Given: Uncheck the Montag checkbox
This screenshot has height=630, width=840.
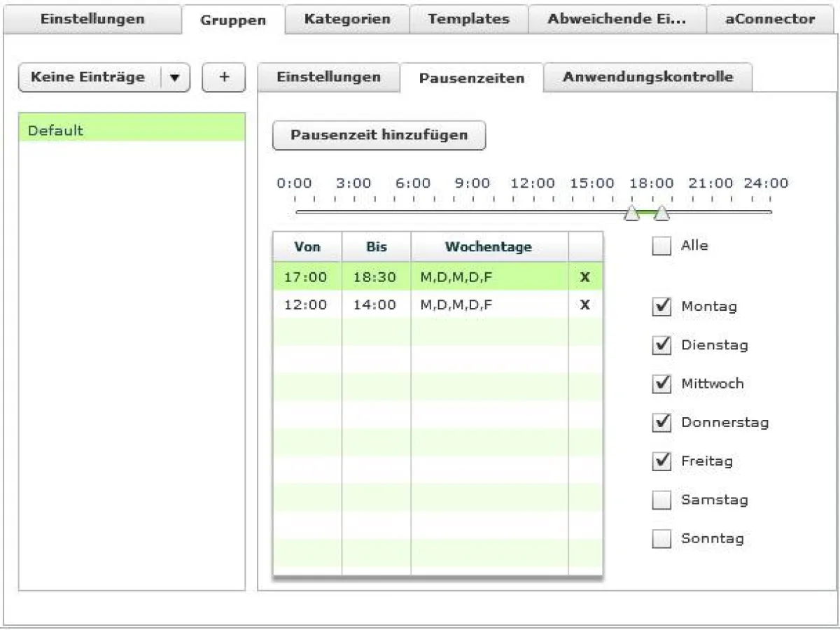Looking at the screenshot, I should click(x=661, y=306).
